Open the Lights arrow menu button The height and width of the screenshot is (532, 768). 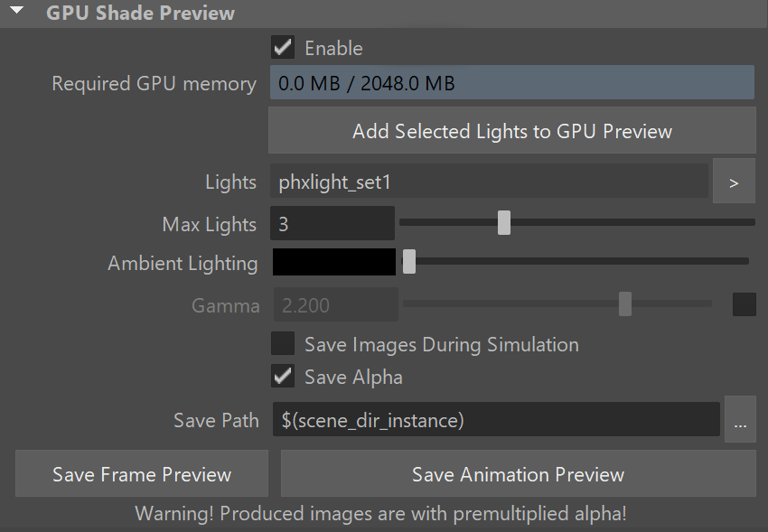click(734, 182)
